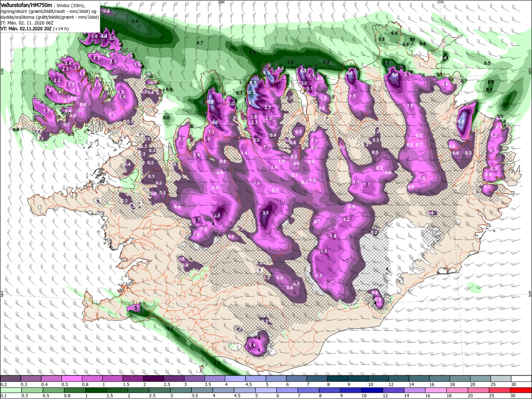532x399 pixels.
Task: Click the 0.2 legend scale label
Action: tap(3, 384)
